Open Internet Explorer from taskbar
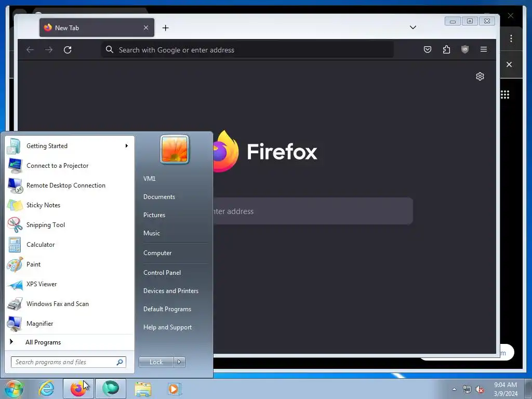 (x=46, y=389)
